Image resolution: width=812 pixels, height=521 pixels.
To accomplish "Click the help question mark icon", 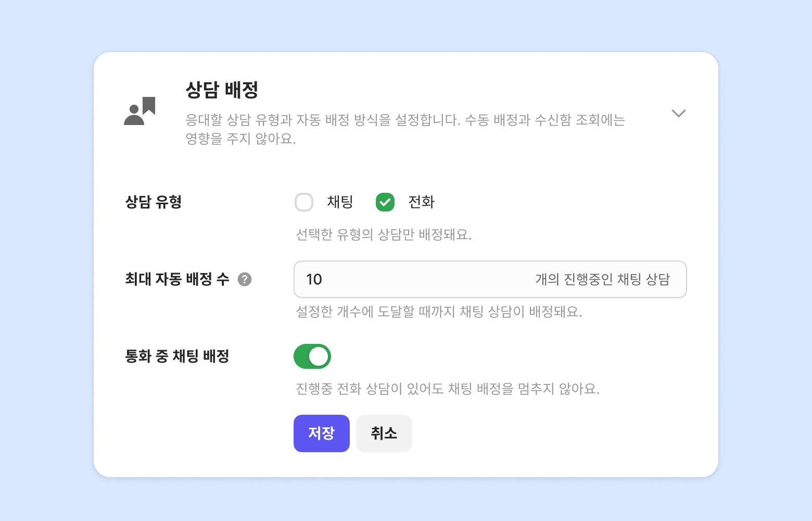I will [245, 280].
